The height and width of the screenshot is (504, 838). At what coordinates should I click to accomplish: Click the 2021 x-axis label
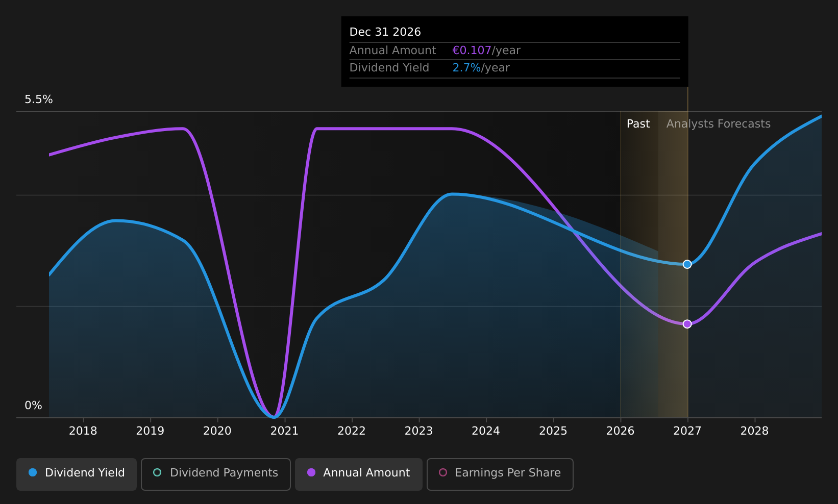pos(284,431)
